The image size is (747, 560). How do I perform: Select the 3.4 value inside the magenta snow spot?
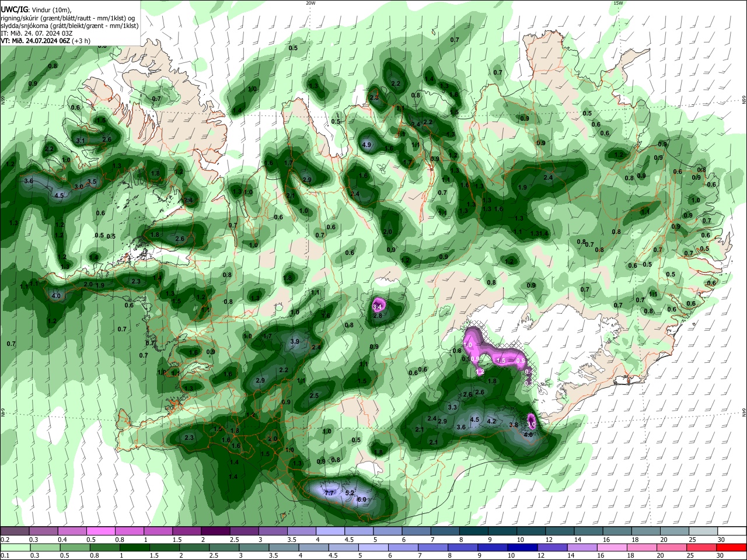coord(377,306)
